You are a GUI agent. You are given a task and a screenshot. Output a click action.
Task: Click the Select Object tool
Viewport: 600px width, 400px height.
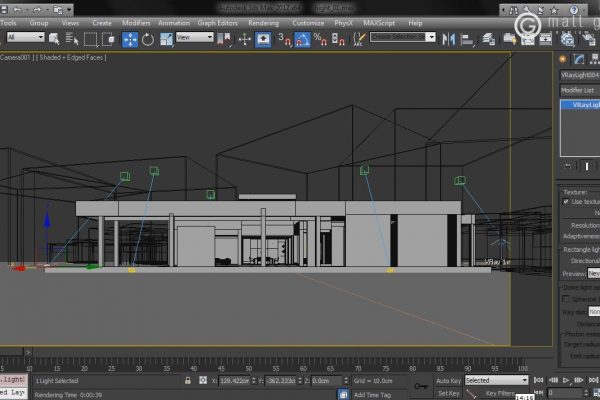pos(54,39)
